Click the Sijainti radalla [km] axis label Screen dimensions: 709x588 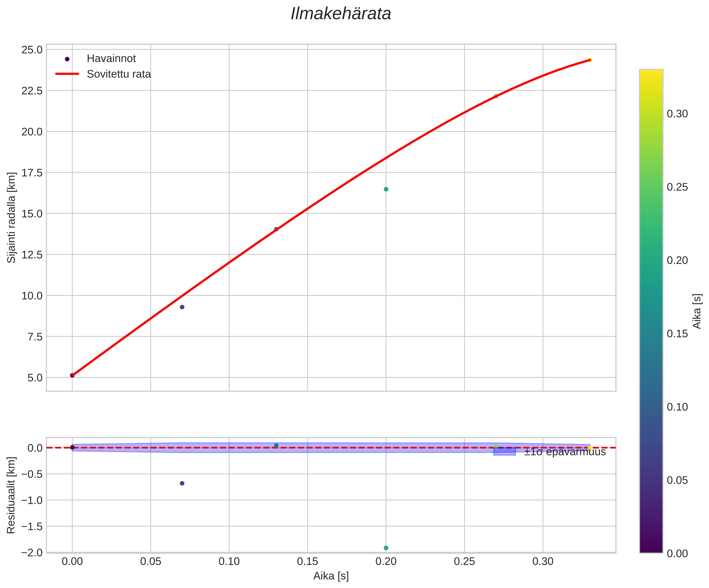coord(11,218)
